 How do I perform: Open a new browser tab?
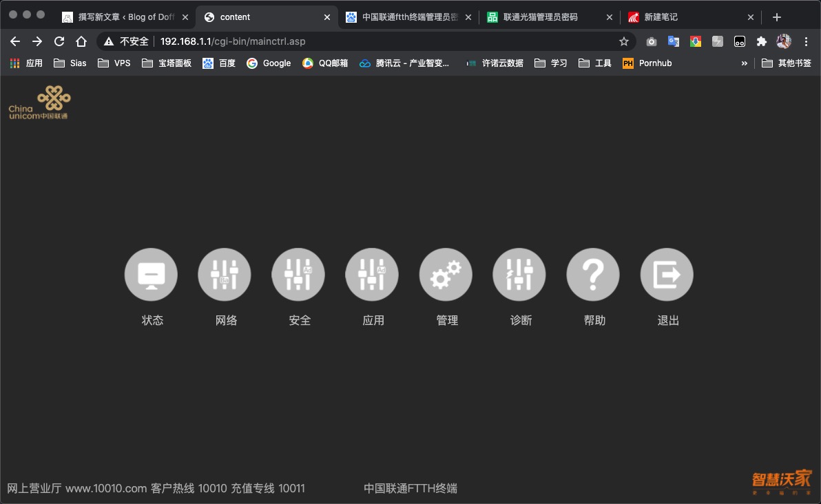[x=776, y=17]
